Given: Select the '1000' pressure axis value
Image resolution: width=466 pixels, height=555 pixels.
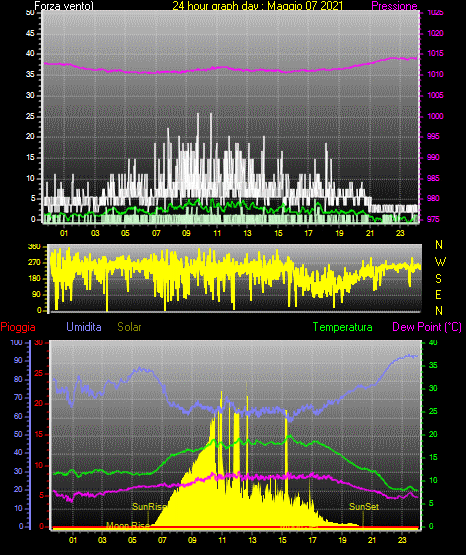Looking at the screenshot, I should 435,116.
